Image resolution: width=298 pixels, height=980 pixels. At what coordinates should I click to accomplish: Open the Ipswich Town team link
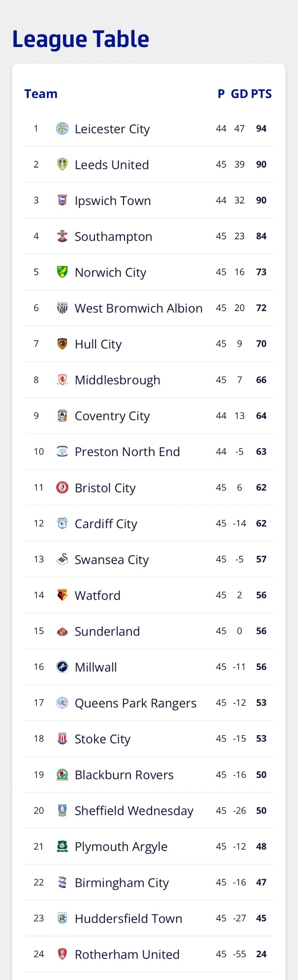tap(113, 201)
